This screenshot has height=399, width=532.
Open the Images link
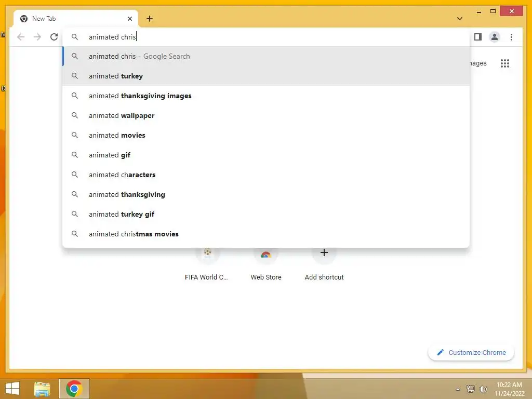tap(478, 63)
